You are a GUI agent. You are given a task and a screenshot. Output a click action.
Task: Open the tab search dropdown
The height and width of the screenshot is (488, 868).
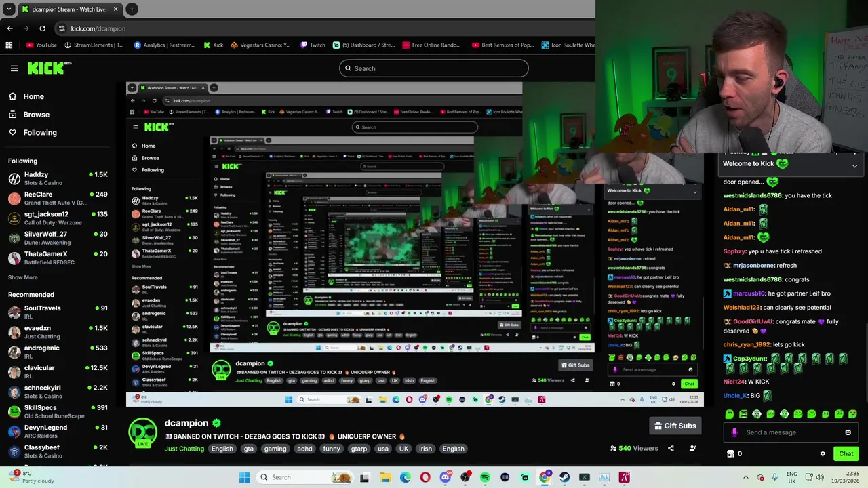[9, 9]
